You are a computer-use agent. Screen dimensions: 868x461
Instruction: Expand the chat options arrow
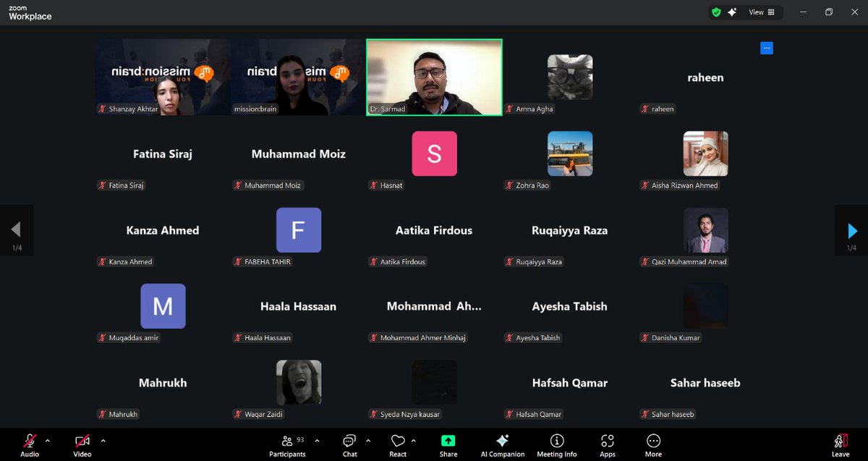[x=368, y=440]
